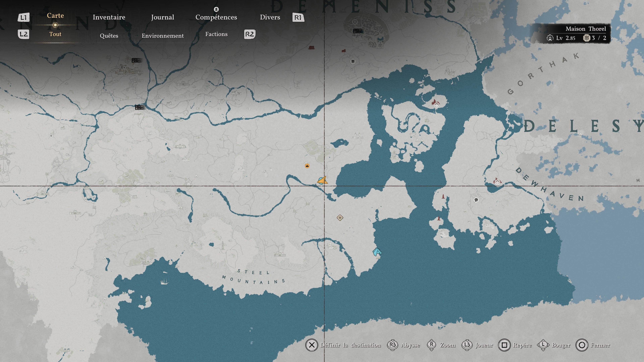Click the square icon for Repère

(504, 345)
